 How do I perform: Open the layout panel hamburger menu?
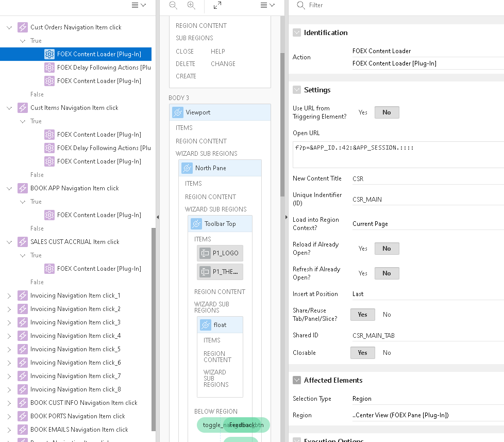point(267,5)
